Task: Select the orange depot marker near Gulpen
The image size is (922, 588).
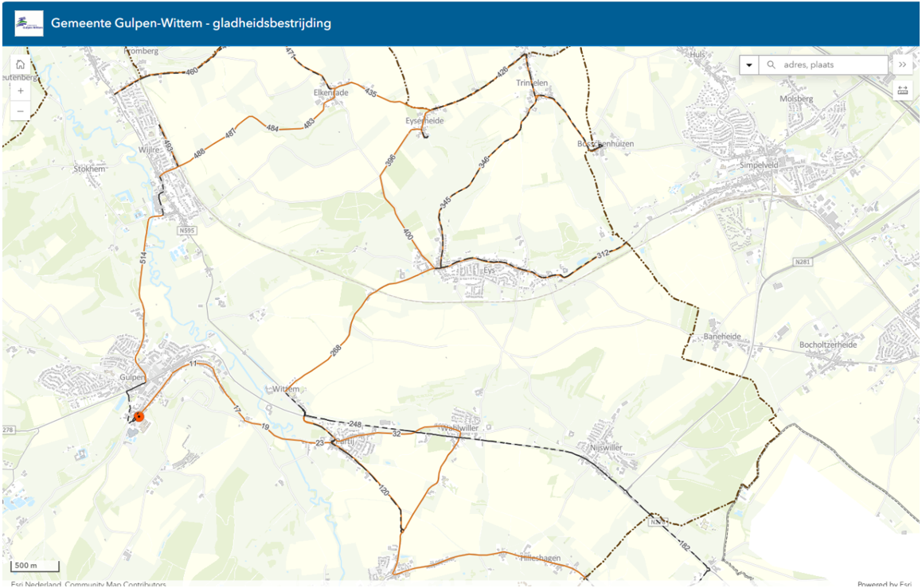Action: [139, 416]
